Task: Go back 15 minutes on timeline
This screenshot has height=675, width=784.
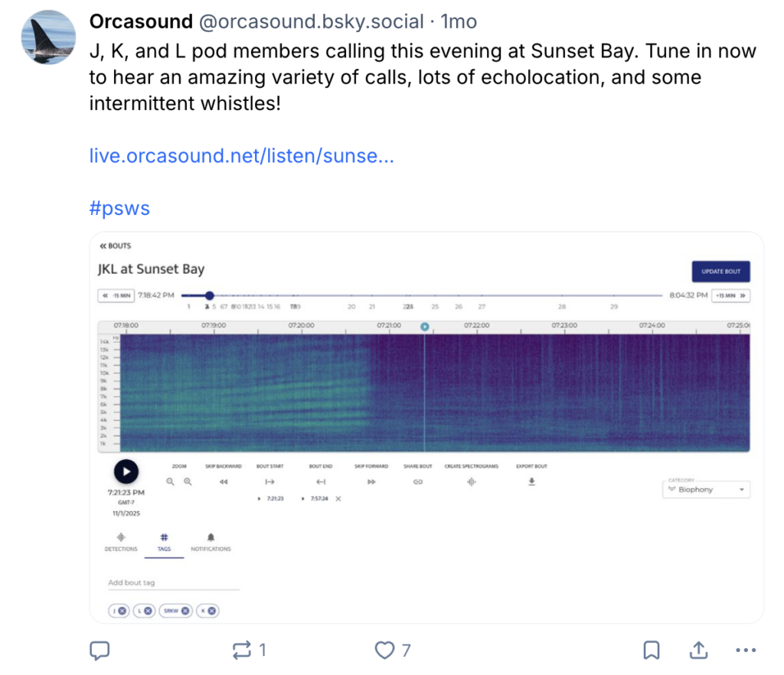Action: pos(116,295)
